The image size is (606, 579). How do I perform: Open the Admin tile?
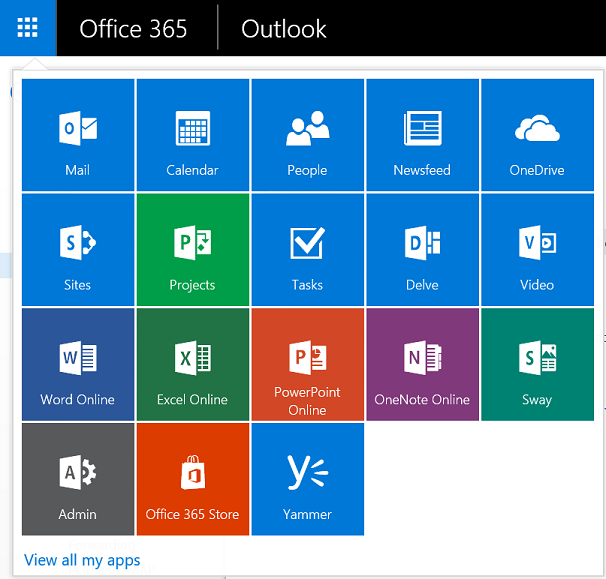pos(78,480)
